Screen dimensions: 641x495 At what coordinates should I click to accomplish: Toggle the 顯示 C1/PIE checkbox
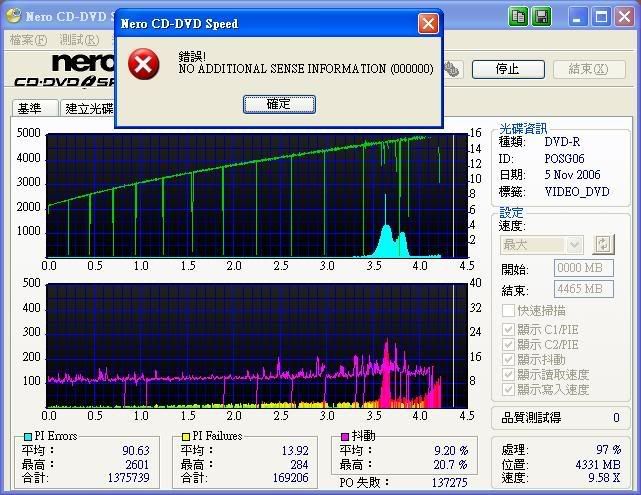(x=508, y=329)
